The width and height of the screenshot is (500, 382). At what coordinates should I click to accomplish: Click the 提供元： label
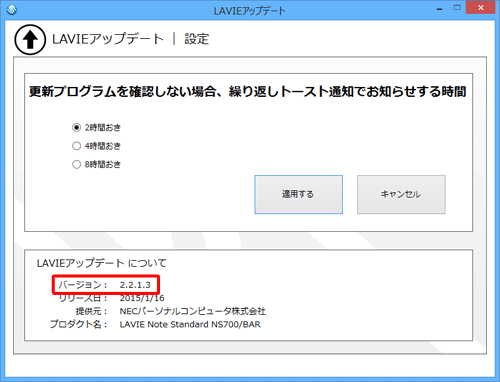pyautogui.click(x=92, y=311)
